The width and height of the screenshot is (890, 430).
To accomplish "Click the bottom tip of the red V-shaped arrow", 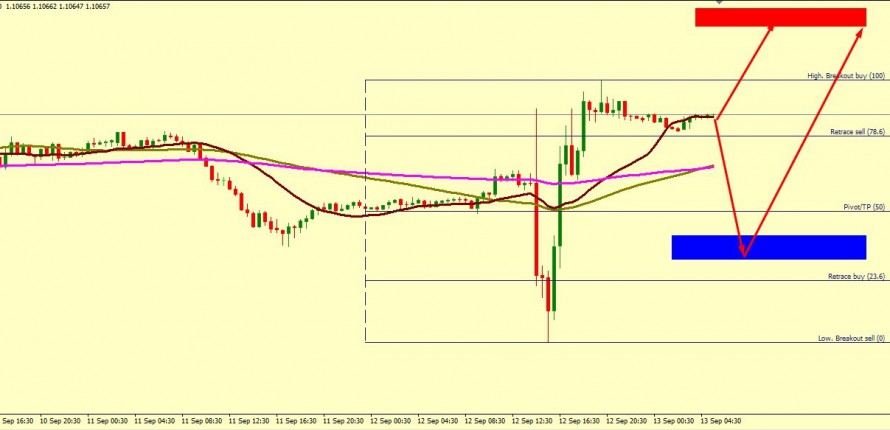I will click(x=744, y=256).
